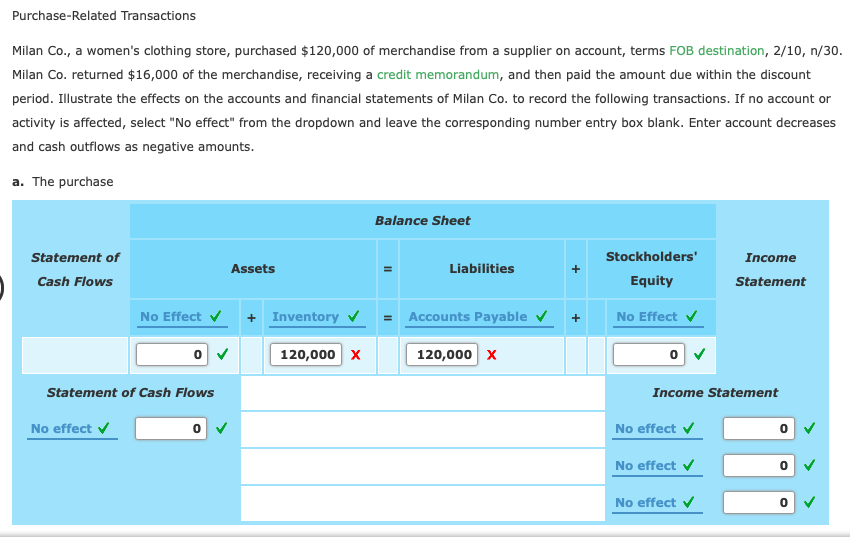This screenshot has height=537, width=850.
Task: Open the FOB destination glossary link
Action: click(717, 51)
